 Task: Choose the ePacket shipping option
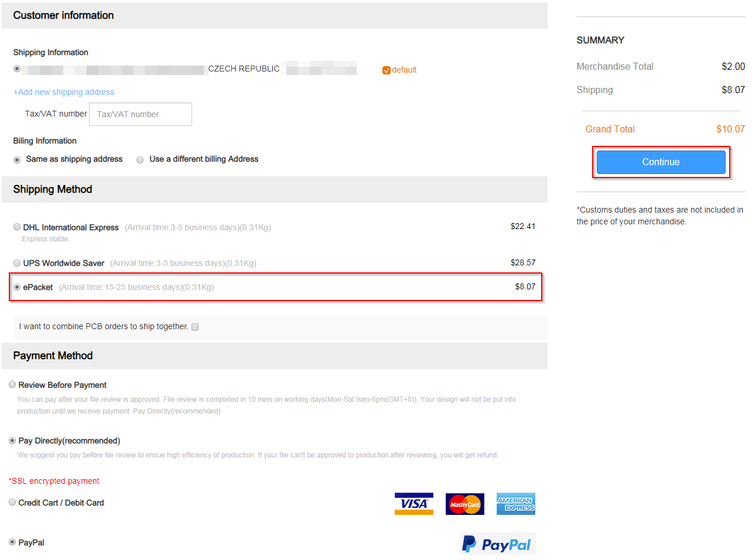(x=17, y=287)
